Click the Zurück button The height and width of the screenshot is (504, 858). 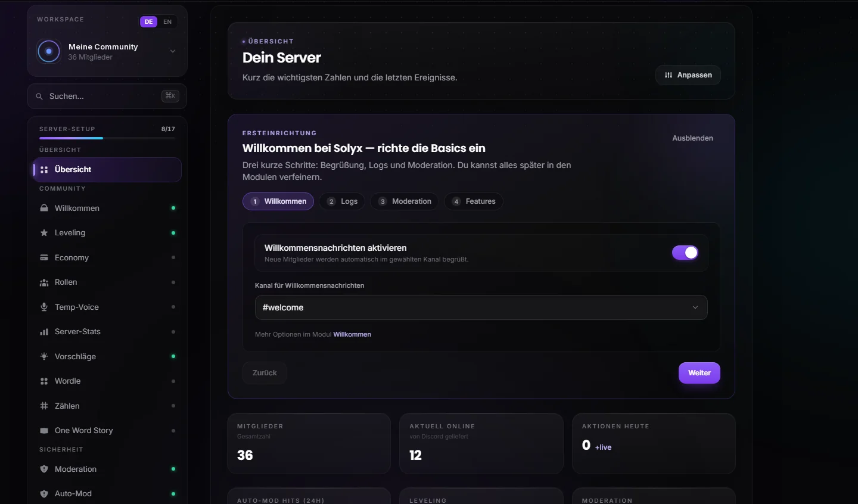pos(265,373)
